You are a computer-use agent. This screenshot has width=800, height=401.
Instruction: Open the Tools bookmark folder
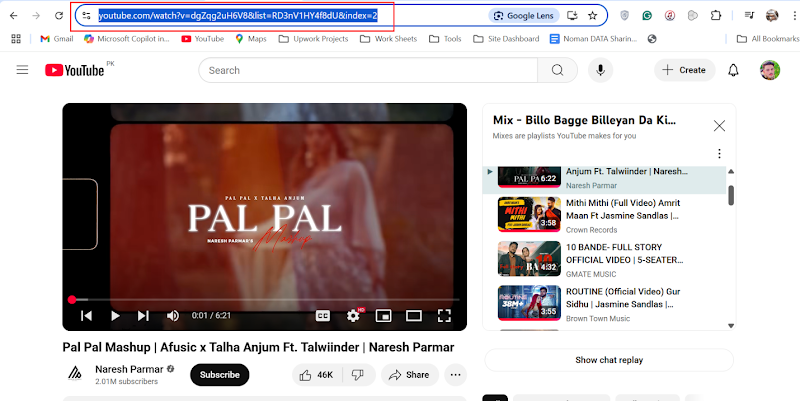445,39
